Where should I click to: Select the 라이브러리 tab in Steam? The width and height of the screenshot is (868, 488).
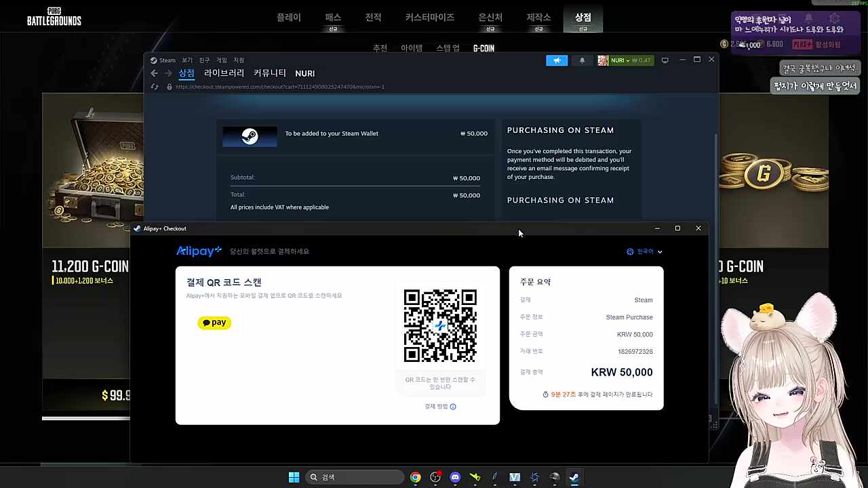pos(224,73)
